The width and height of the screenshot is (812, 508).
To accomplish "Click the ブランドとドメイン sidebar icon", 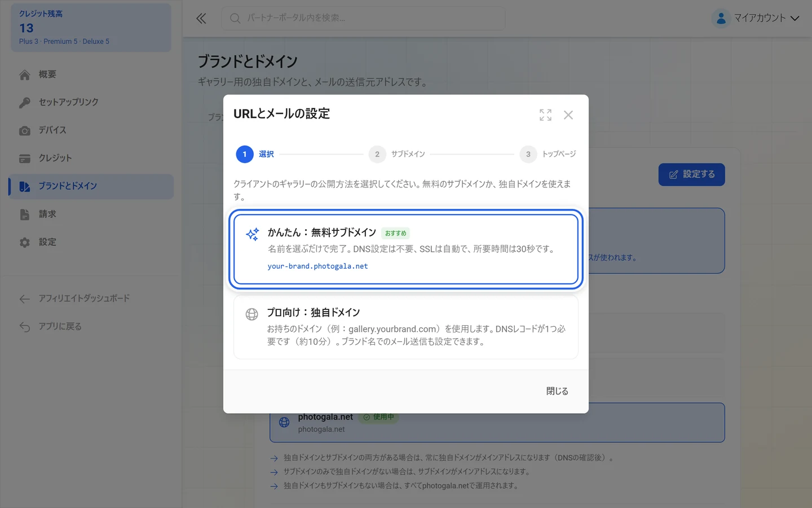I will [24, 186].
